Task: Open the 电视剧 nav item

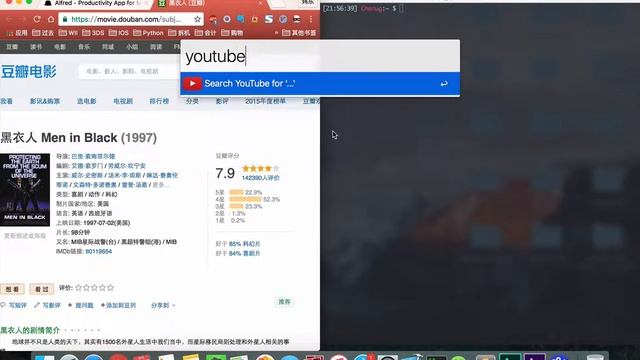Action: point(123,101)
